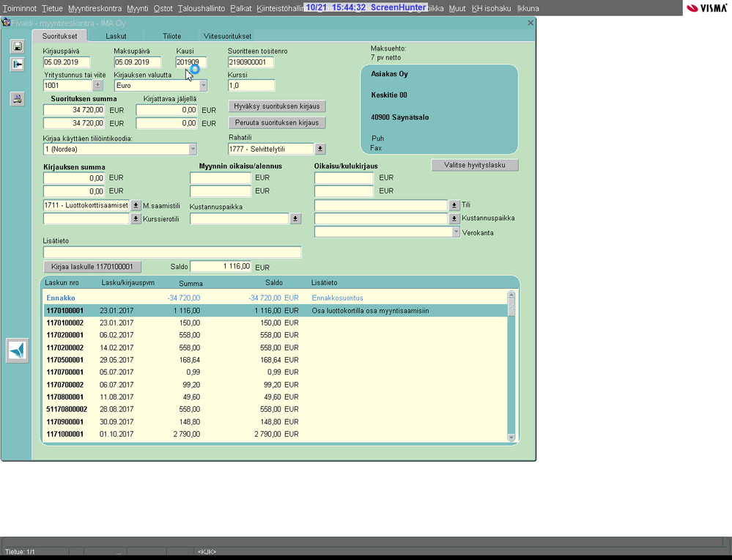Switch to the Tiliote tab

tap(171, 36)
